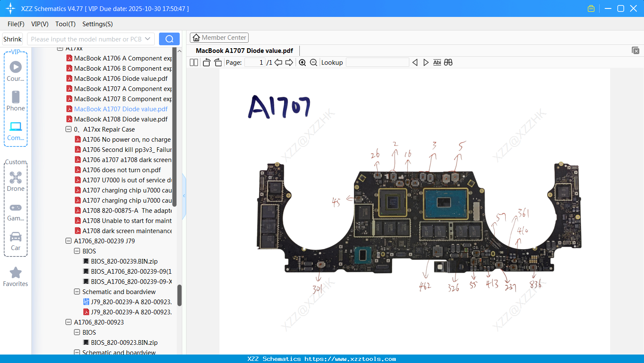The height and width of the screenshot is (363, 644).
Task: Zoom out of the PDF
Action: 313,63
